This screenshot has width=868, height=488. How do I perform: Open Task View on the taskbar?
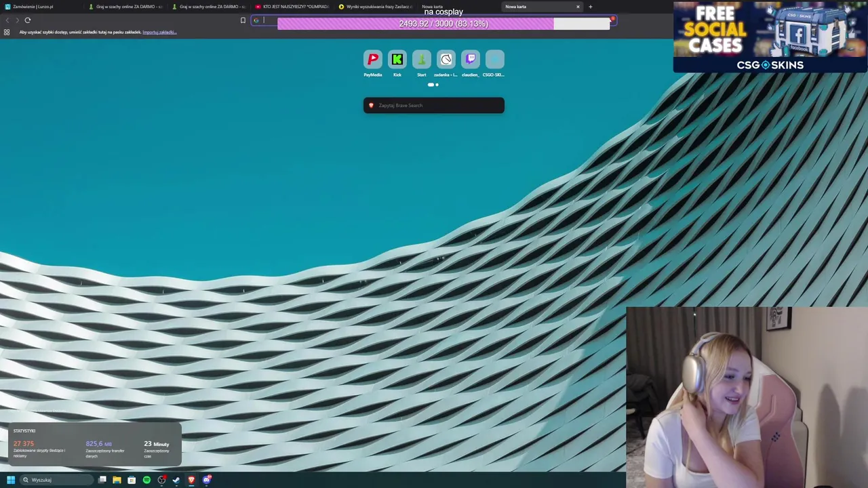(x=102, y=480)
